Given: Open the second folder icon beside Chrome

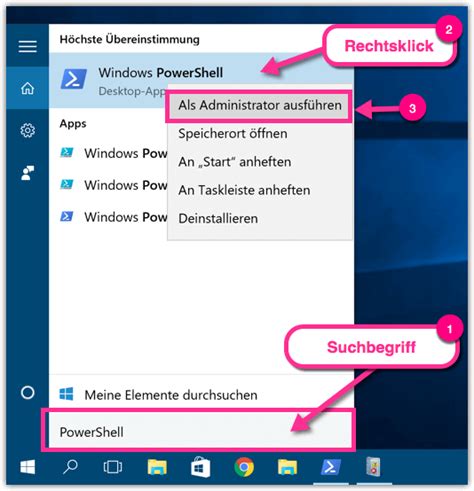Looking at the screenshot, I should click(x=287, y=467).
